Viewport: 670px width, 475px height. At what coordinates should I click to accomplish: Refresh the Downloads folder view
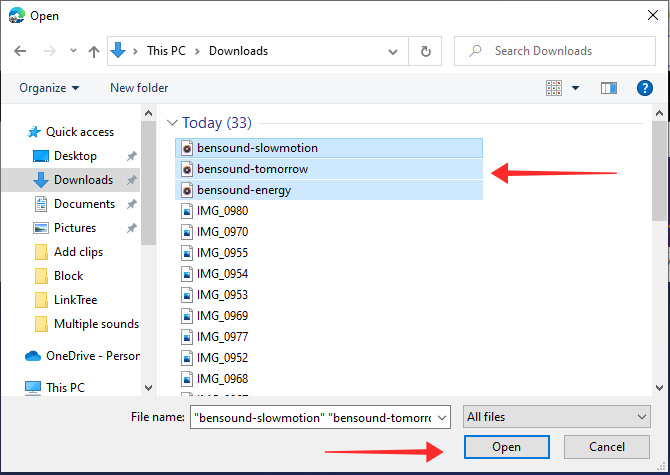pos(426,51)
